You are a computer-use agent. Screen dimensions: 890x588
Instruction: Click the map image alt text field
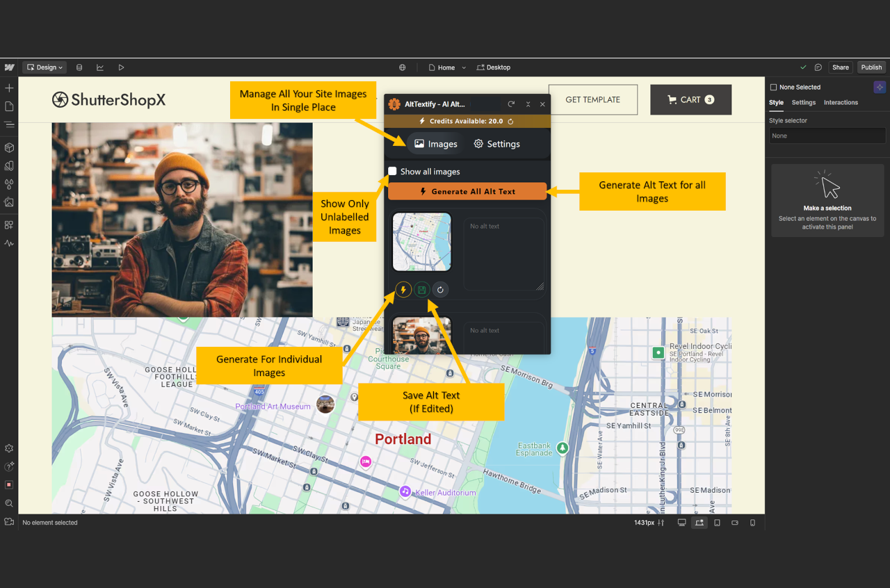point(504,254)
